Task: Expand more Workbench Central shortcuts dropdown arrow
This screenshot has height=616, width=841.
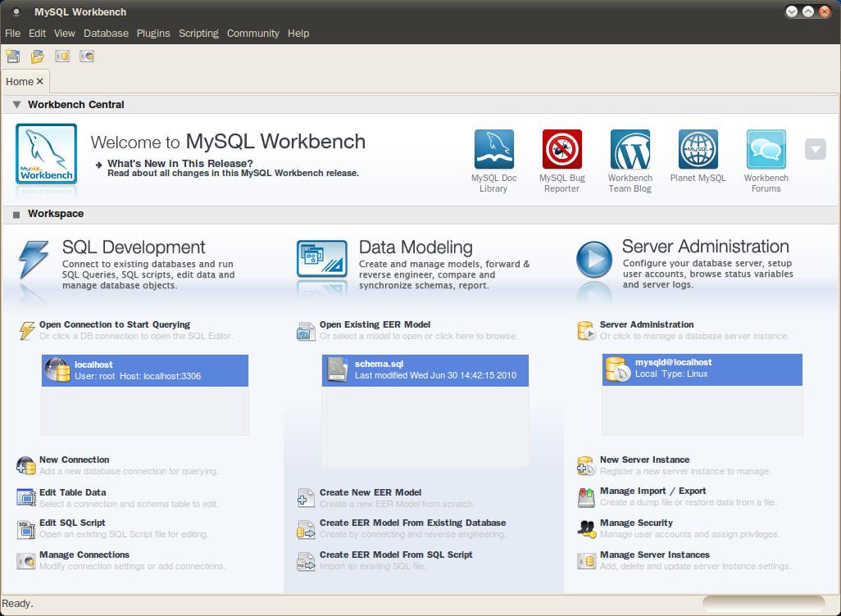Action: tap(816, 149)
